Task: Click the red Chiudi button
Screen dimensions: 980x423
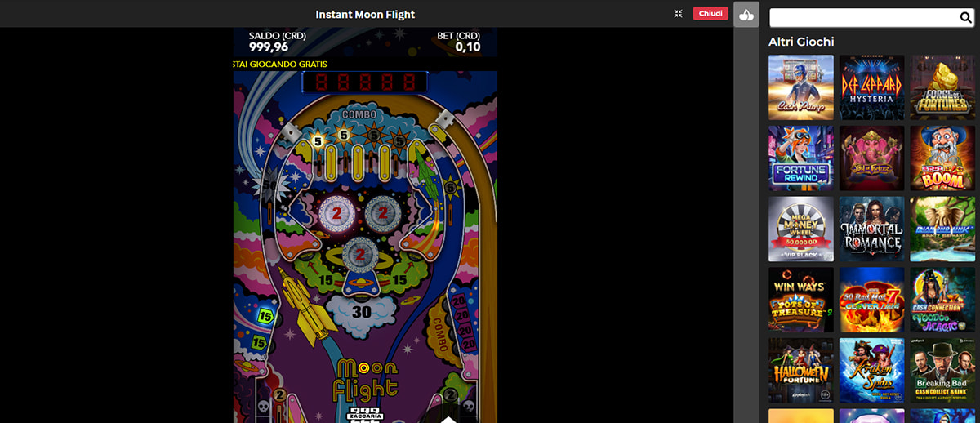Action: point(710,13)
